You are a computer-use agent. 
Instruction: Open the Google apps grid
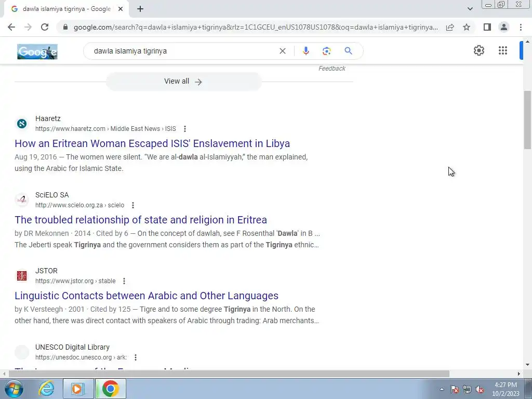pyautogui.click(x=503, y=50)
